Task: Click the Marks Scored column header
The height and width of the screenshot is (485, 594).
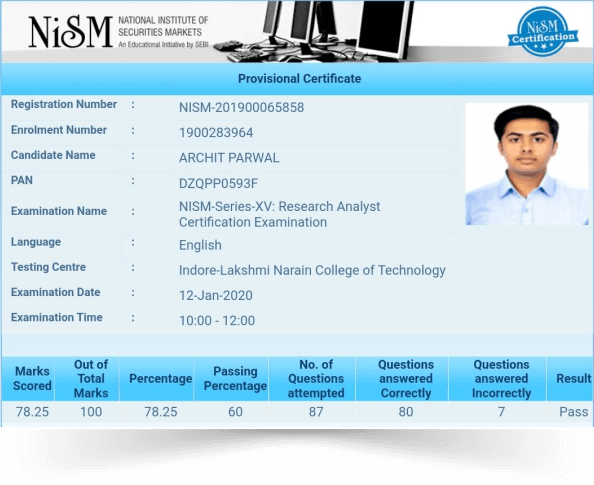Action: (32, 379)
